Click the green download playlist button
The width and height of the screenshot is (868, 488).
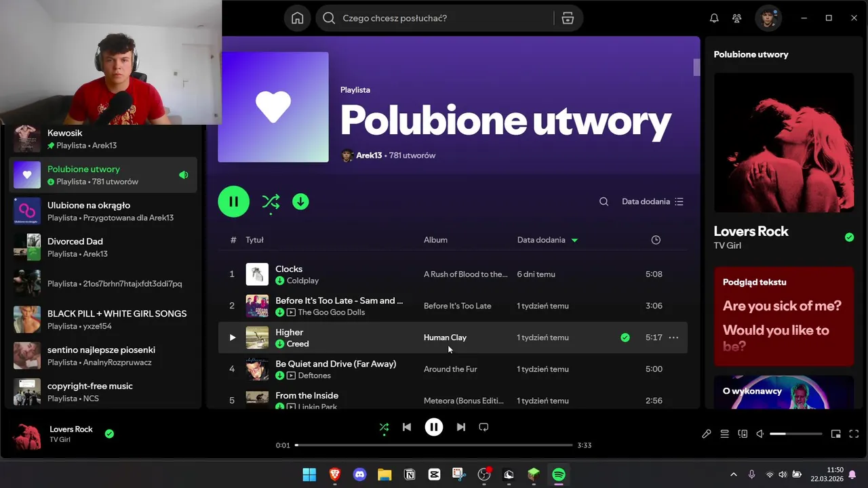(300, 201)
